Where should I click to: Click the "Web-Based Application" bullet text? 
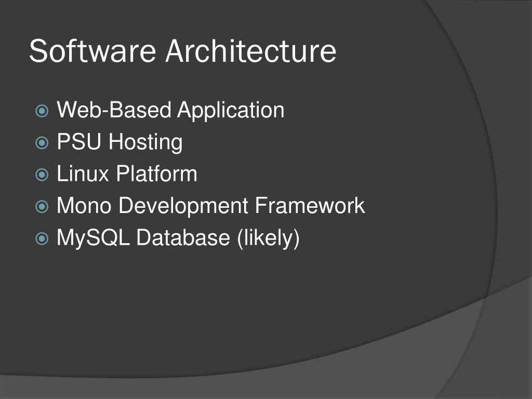point(170,110)
